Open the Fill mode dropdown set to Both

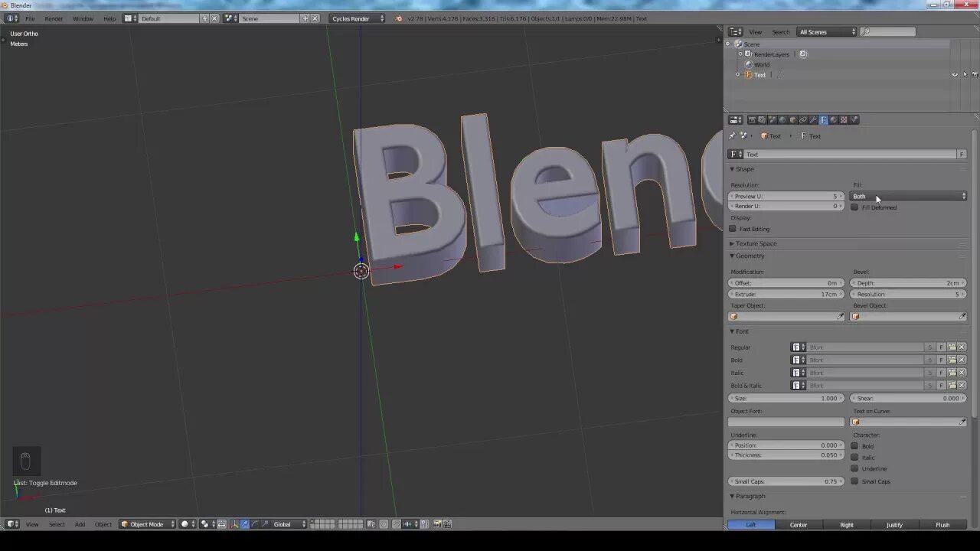click(909, 197)
